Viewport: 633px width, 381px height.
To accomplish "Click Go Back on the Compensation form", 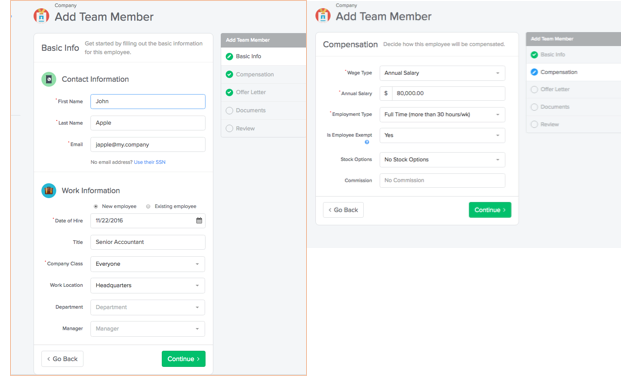I will 343,210.
